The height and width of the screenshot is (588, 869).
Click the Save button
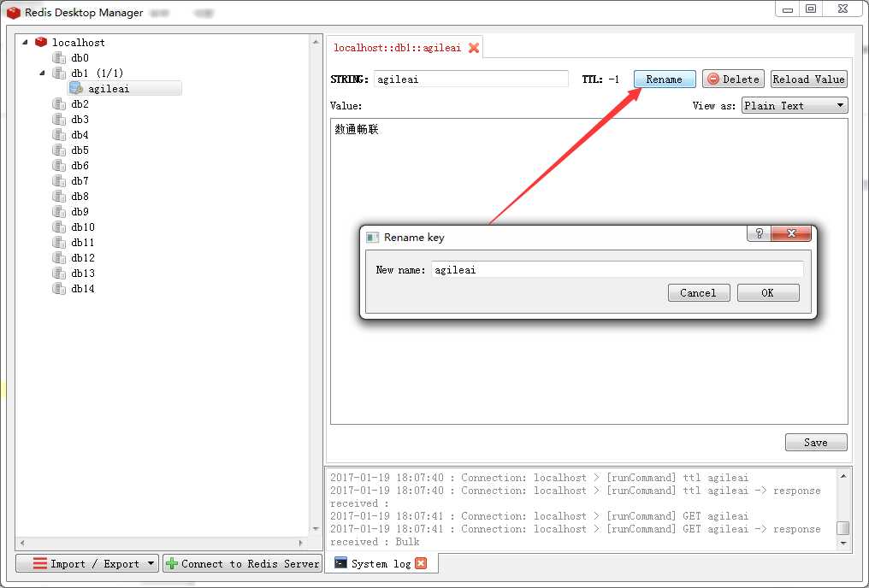pos(816,443)
